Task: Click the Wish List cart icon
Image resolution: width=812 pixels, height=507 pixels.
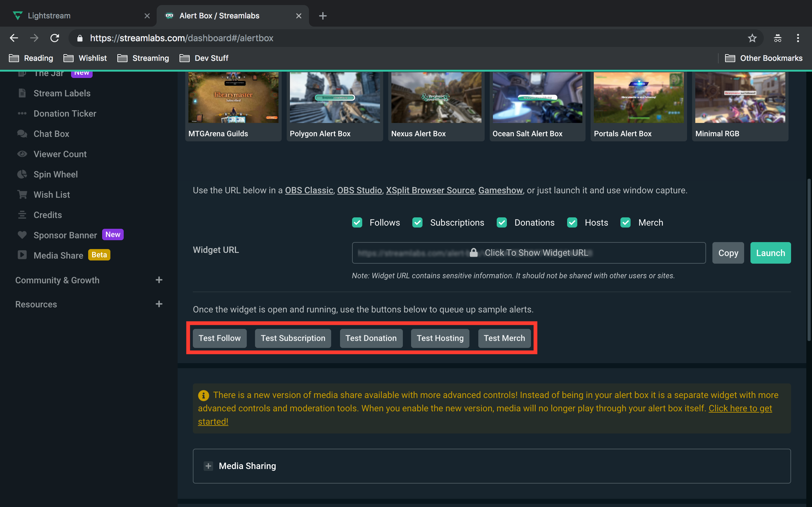Action: pyautogui.click(x=22, y=194)
